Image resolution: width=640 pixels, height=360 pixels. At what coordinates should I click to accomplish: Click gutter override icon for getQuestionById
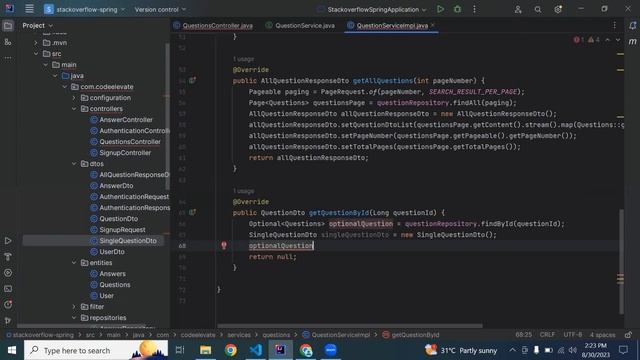(192, 212)
